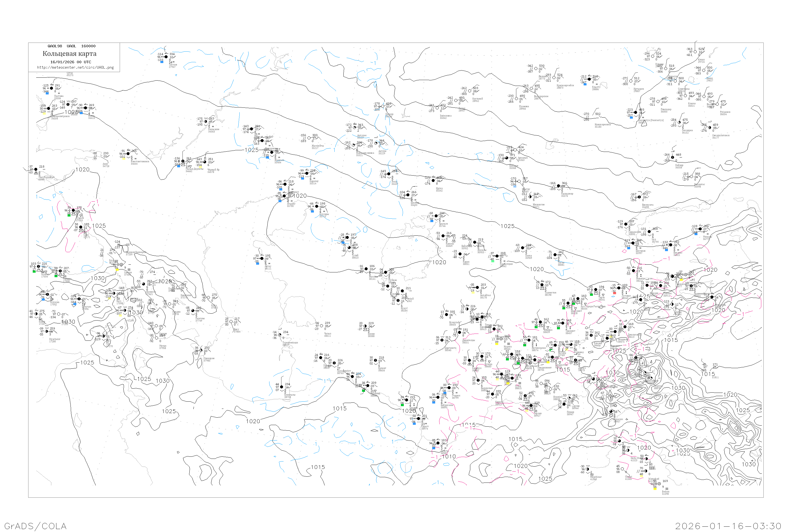Screen dimensions: 798x532
Task: Click yellow square at Константиновск station
Action: pos(123,159)
